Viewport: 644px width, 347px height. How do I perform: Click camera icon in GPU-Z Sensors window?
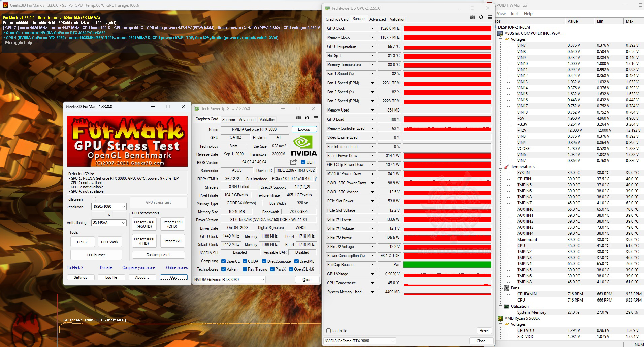pyautogui.click(x=472, y=18)
